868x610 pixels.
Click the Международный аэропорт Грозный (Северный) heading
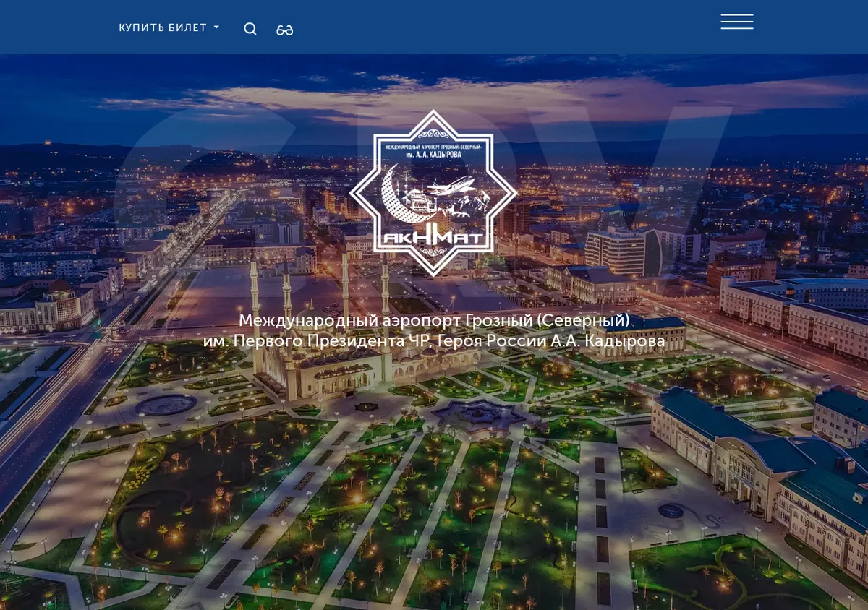434,320
